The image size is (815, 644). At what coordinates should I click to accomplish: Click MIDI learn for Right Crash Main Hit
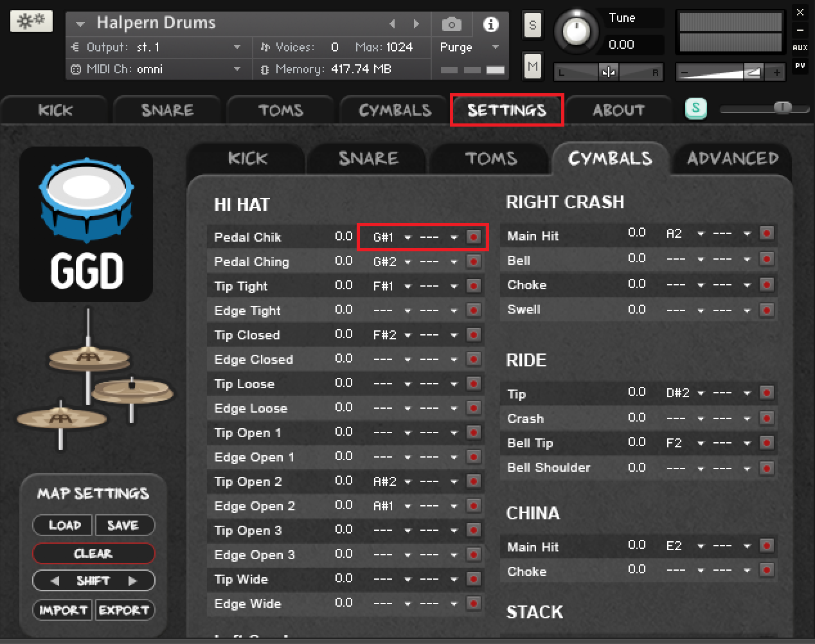click(x=766, y=233)
